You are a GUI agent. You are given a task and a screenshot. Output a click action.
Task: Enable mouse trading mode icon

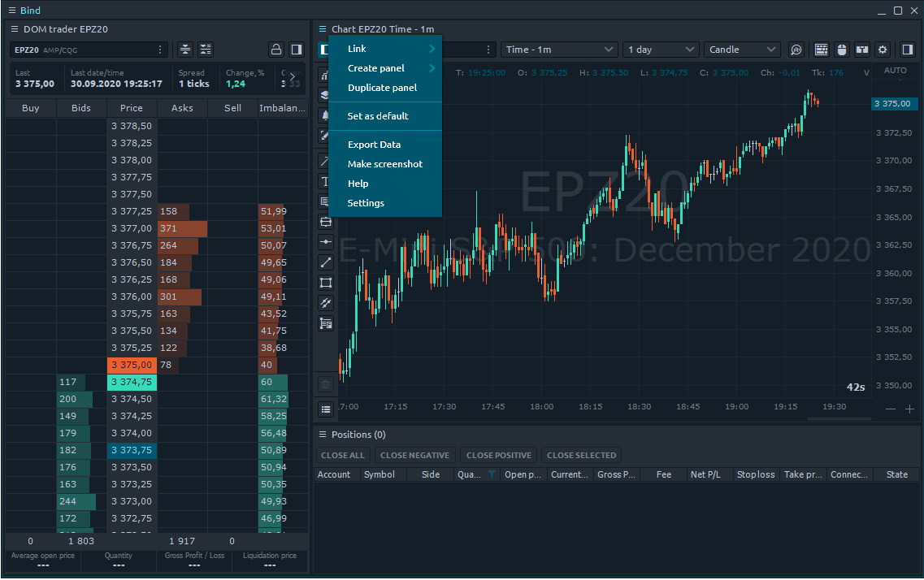[x=842, y=50]
